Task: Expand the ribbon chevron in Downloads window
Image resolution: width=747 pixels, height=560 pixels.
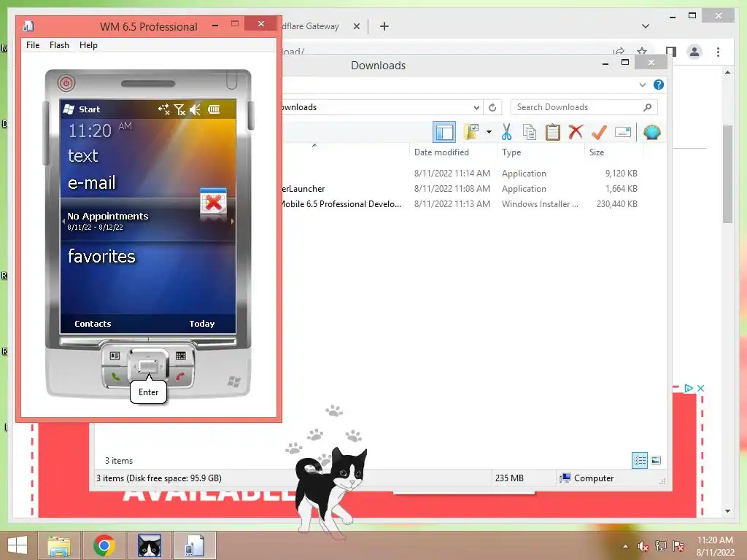Action: coord(642,85)
